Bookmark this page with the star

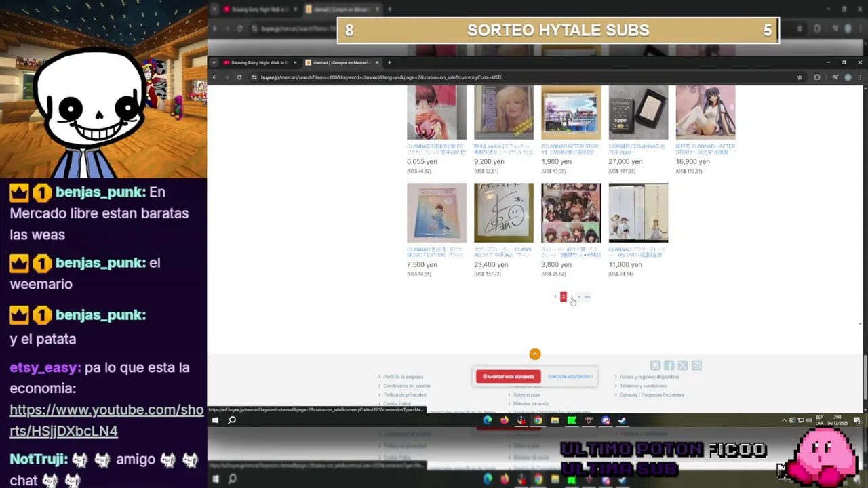click(x=800, y=77)
